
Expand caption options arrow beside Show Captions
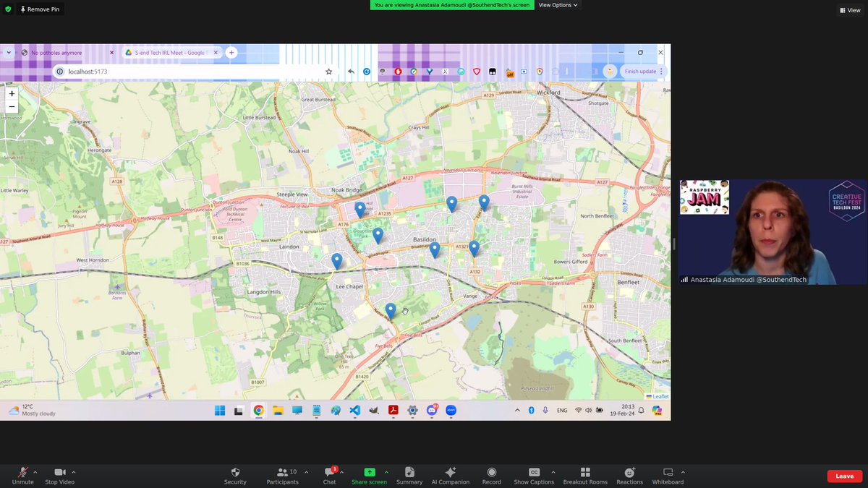(x=553, y=472)
